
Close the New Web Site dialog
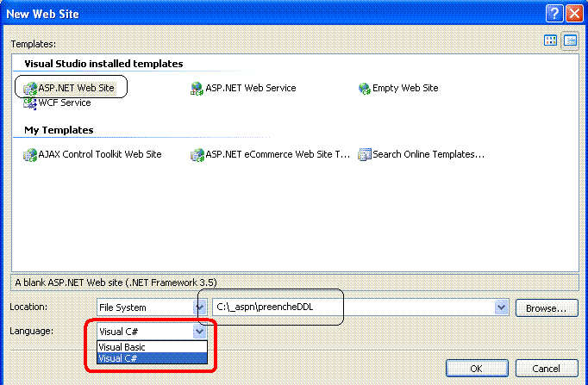pos(574,14)
